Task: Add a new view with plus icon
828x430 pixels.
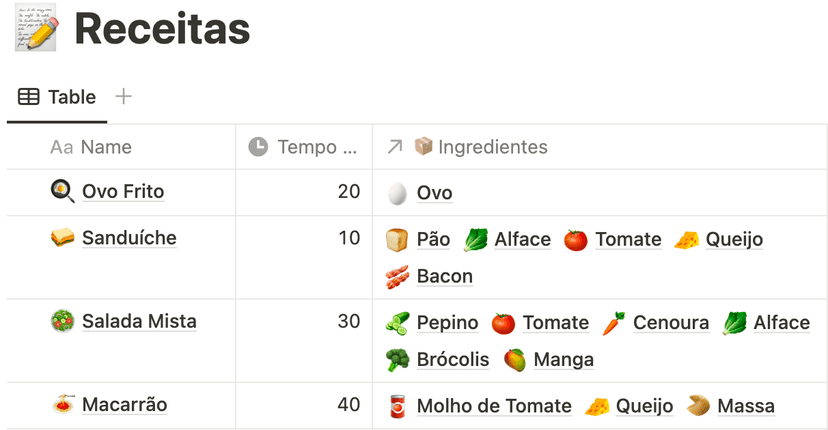Action: click(x=123, y=97)
